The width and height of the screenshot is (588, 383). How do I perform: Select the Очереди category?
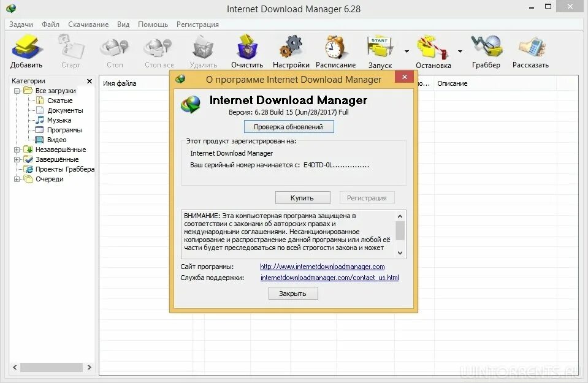50,179
